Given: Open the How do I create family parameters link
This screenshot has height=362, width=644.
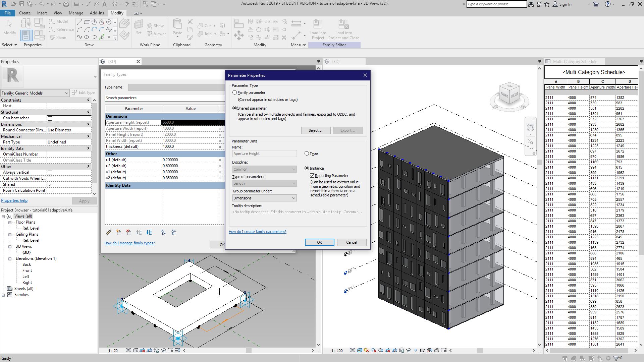Looking at the screenshot, I should (257, 232).
